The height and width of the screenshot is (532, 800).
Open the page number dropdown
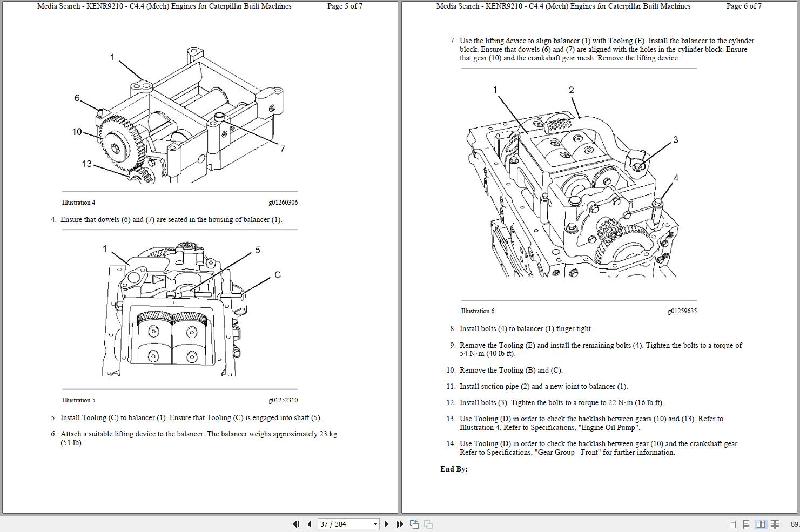tap(375, 524)
